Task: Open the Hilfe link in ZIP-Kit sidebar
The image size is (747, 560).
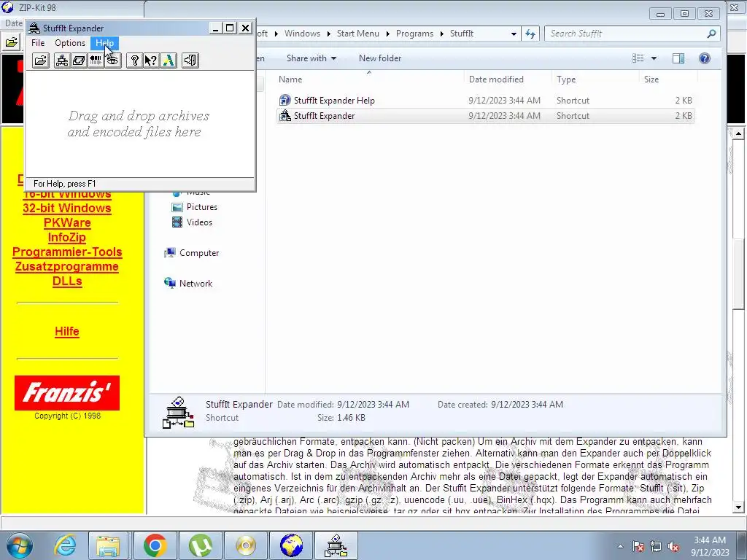Action: (x=66, y=332)
